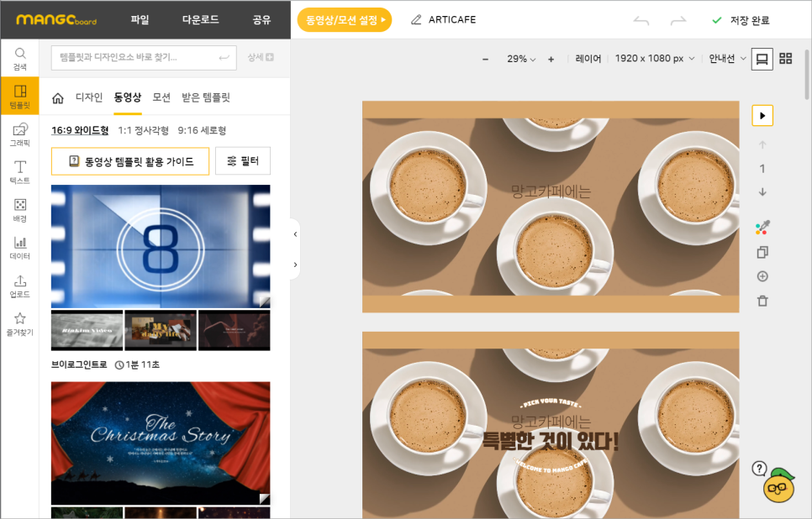Delete the page with trash icon
This screenshot has width=812, height=519.
762,301
